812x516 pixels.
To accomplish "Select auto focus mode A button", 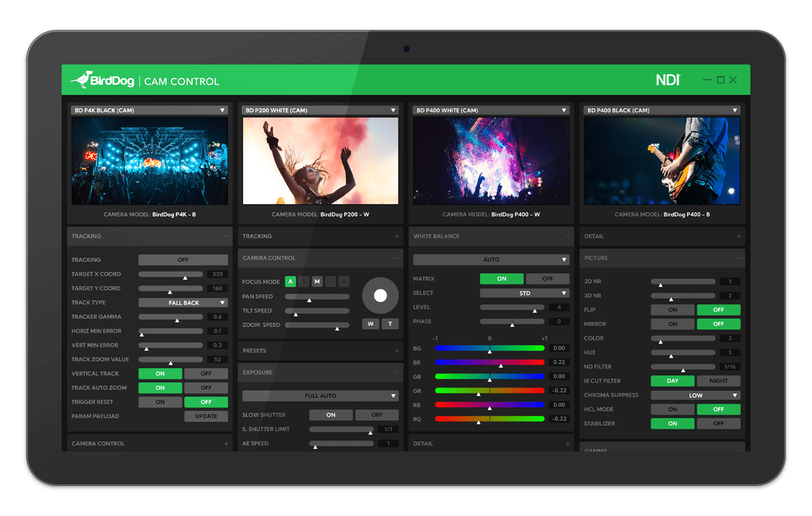I will click(x=290, y=281).
